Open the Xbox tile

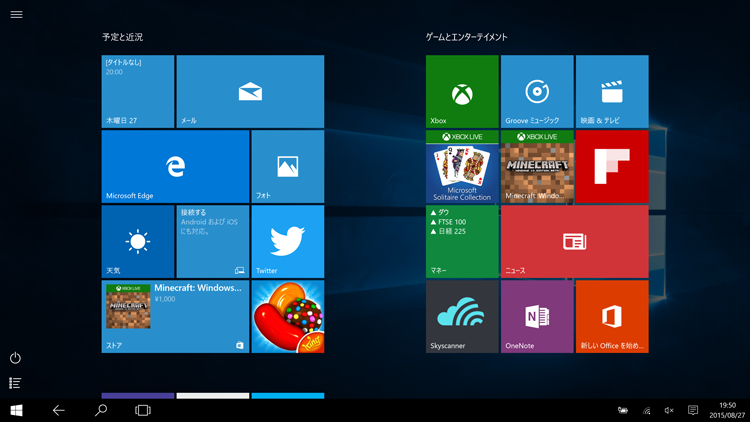point(461,91)
